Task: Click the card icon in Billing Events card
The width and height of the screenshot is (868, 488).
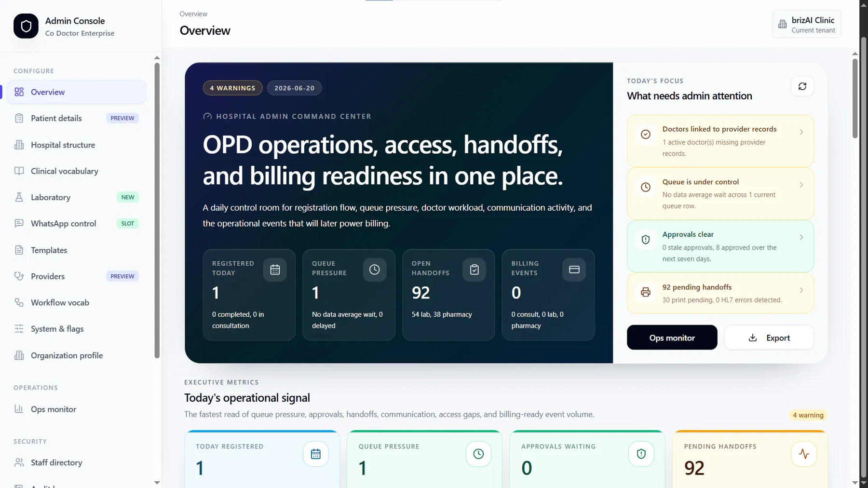Action: pyautogui.click(x=574, y=270)
